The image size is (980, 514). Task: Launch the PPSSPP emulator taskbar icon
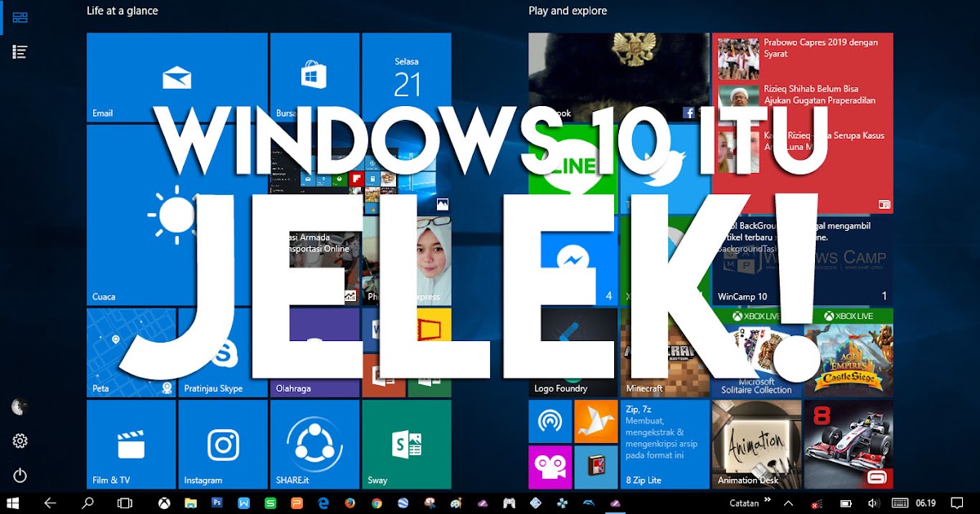coord(563,503)
